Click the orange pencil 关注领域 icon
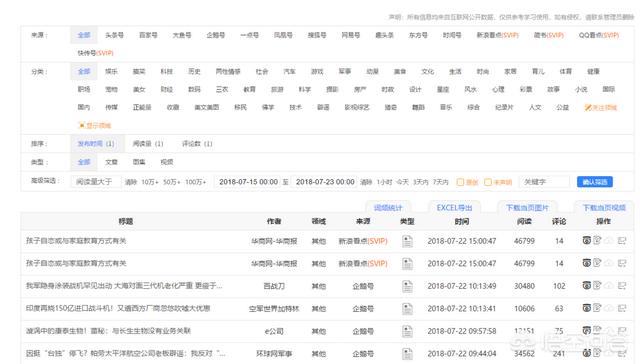Image resolution: width=640 pixels, height=364 pixels. (588, 108)
